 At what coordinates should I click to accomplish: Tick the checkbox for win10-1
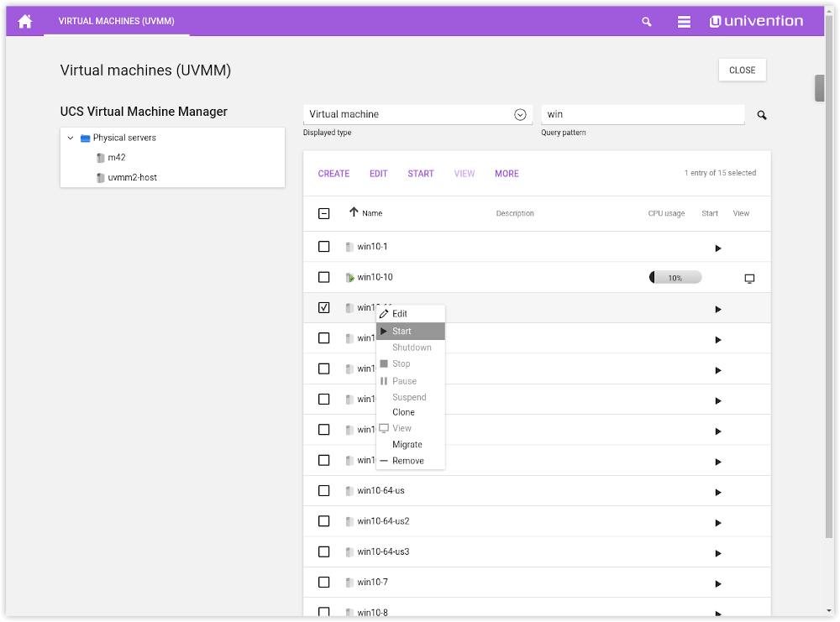click(x=324, y=247)
